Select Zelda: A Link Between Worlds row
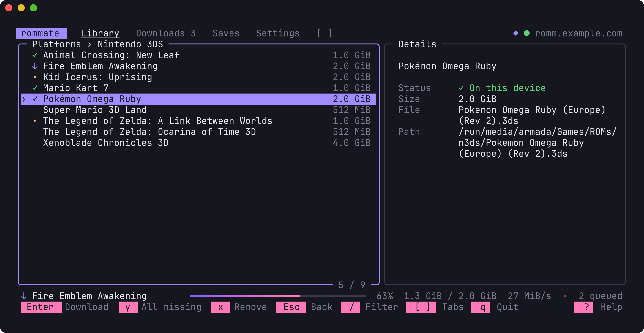The image size is (644, 333). pyautogui.click(x=199, y=121)
